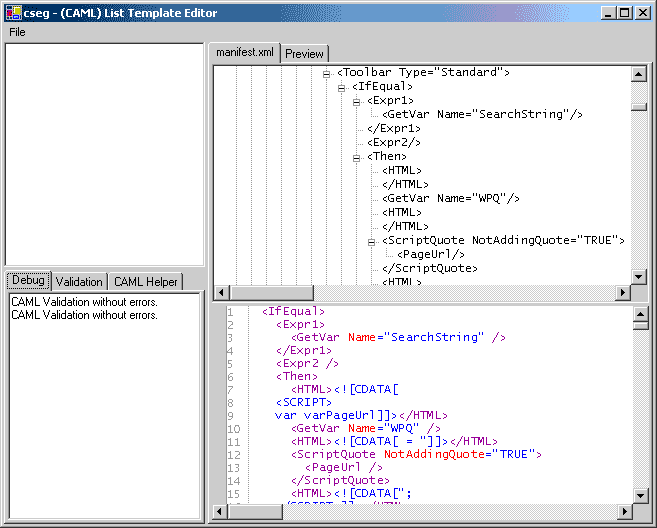Image resolution: width=657 pixels, height=528 pixels.
Task: Collapse the Toolbar Type="Standard" node
Action: [326, 74]
